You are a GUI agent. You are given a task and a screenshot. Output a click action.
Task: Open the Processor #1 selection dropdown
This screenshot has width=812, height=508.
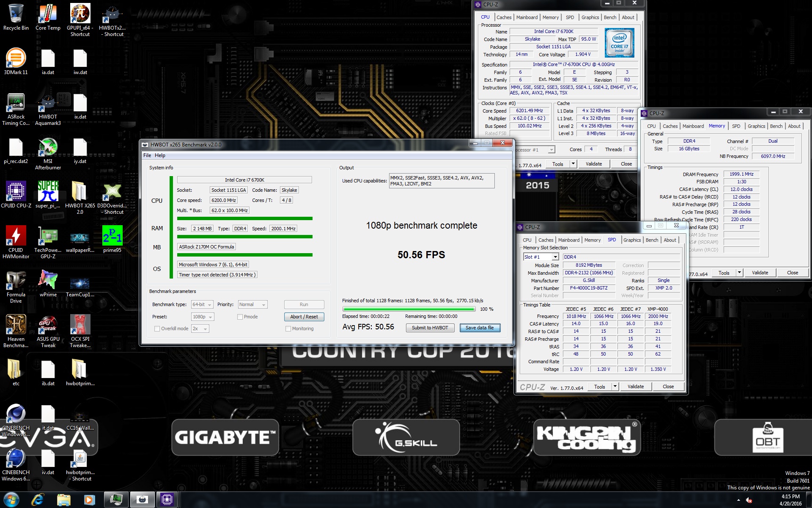tap(551, 150)
